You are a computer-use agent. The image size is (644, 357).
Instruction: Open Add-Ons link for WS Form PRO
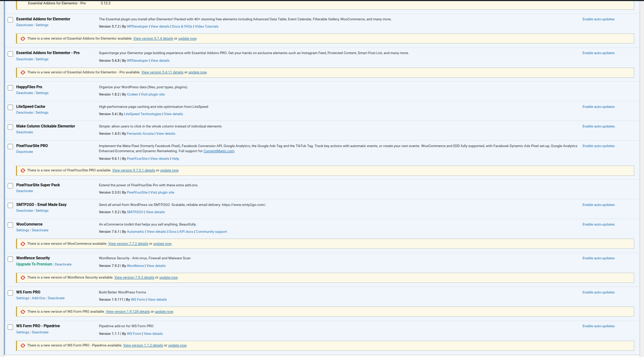[x=38, y=298]
